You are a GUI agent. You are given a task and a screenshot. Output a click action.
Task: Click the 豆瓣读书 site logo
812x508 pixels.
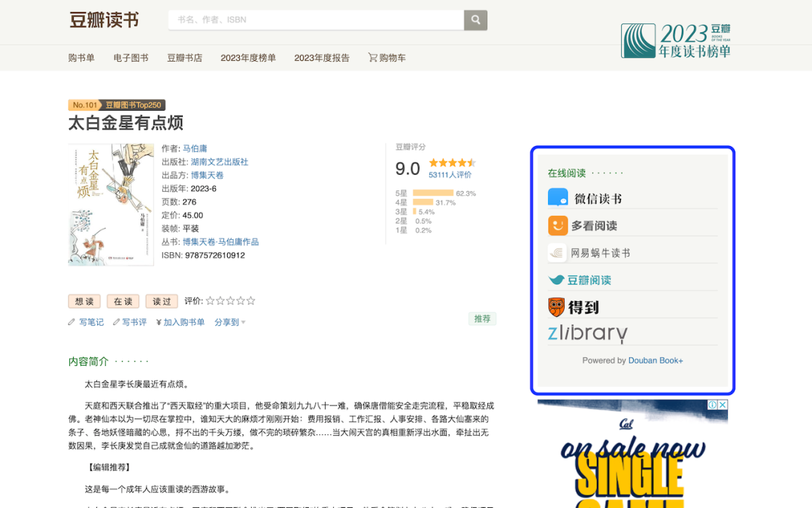click(x=104, y=20)
